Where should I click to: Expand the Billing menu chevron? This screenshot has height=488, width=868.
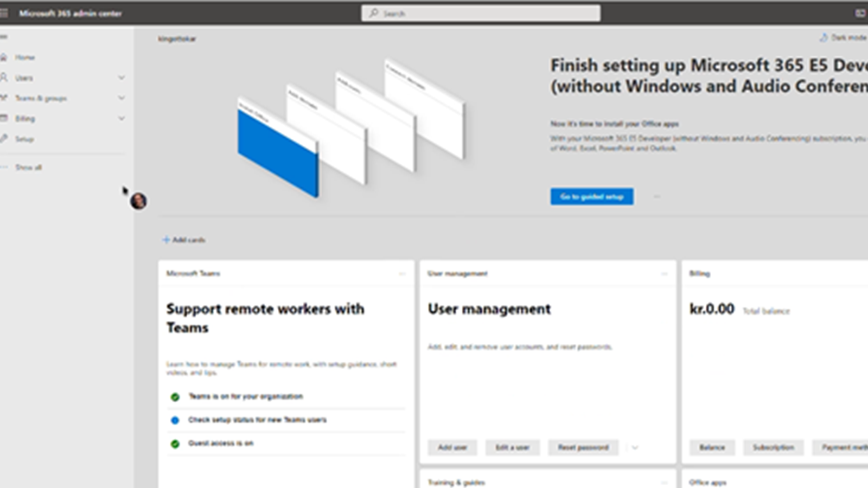(122, 118)
